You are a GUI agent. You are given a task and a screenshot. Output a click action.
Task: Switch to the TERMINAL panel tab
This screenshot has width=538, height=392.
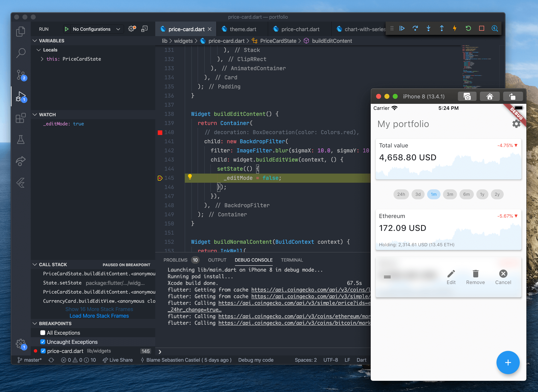point(292,260)
